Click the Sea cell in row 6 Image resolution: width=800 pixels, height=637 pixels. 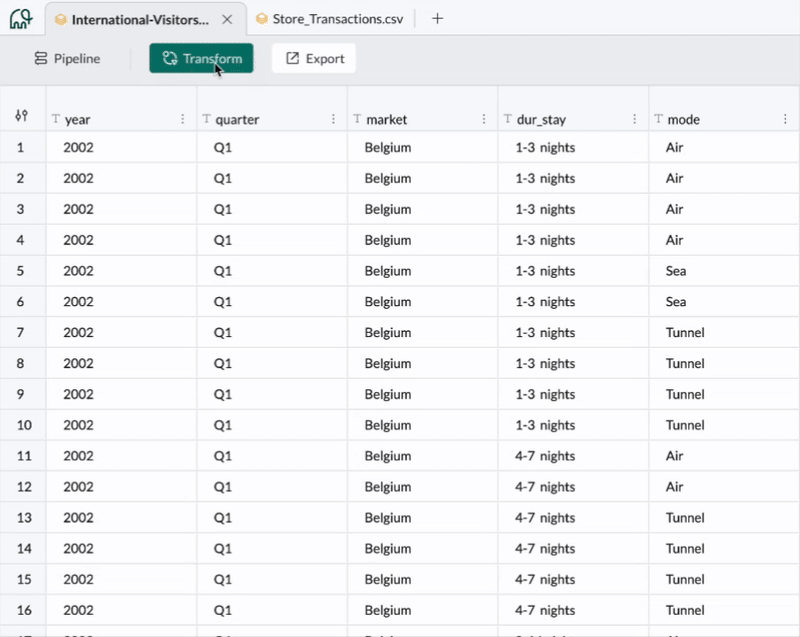point(676,302)
